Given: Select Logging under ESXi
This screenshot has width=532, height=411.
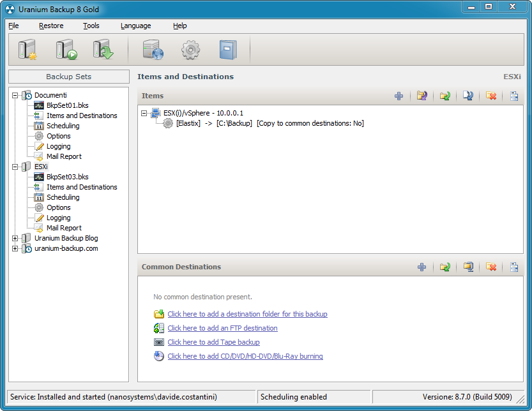Looking at the screenshot, I should [59, 218].
